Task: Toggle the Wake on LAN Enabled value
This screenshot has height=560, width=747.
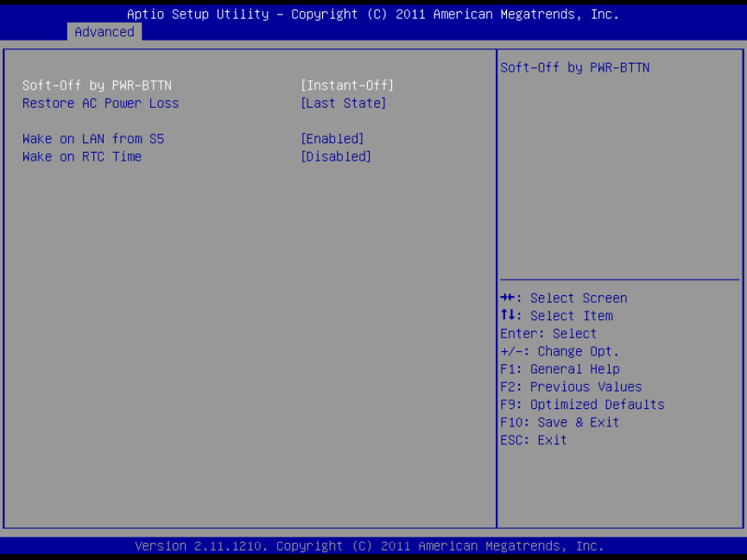Action: point(332,139)
